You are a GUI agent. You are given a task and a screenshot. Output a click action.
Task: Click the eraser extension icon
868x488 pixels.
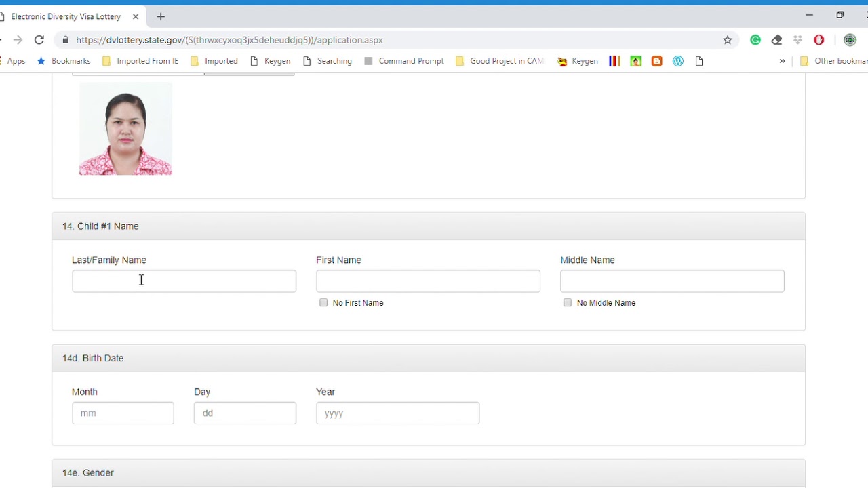click(776, 40)
